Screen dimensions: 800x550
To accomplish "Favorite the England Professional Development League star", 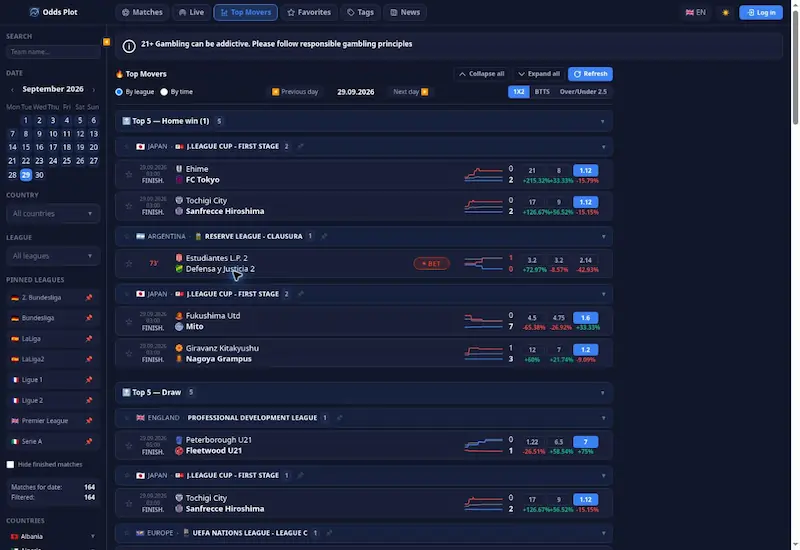I will [127, 418].
